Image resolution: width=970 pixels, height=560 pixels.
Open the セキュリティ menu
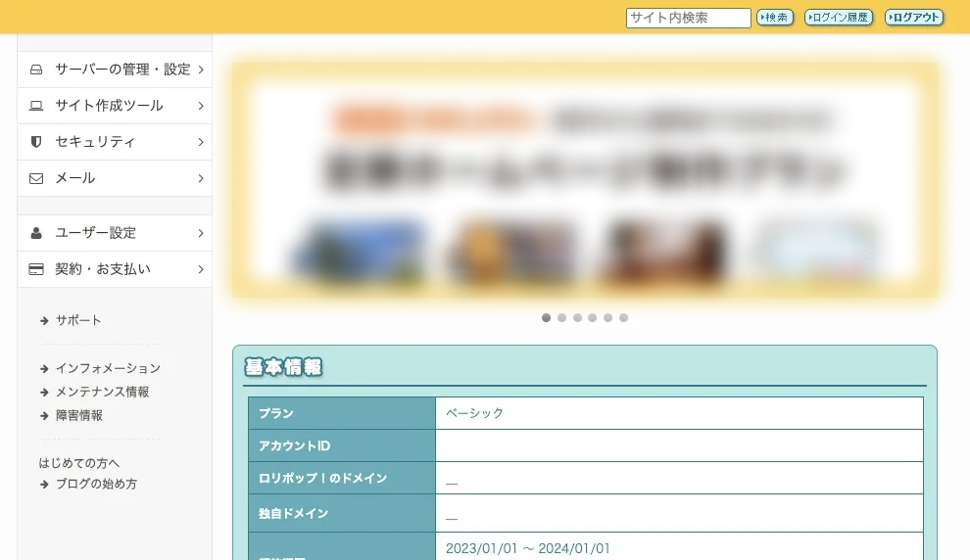coord(115,142)
